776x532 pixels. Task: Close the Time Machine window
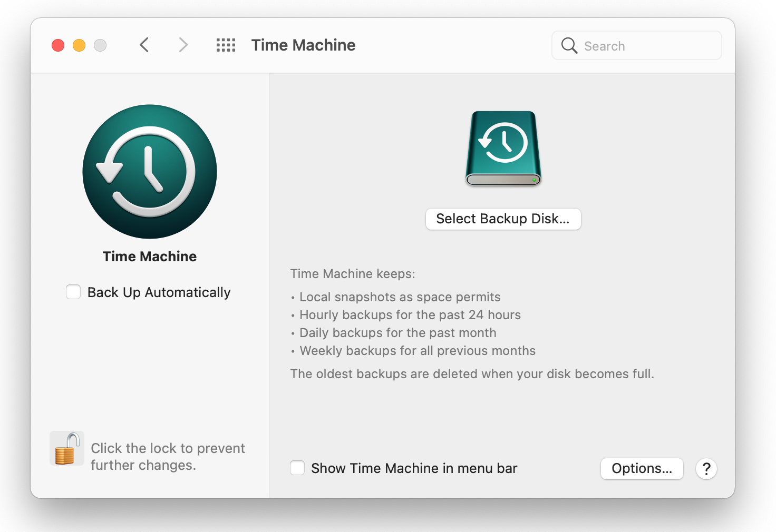tap(58, 45)
